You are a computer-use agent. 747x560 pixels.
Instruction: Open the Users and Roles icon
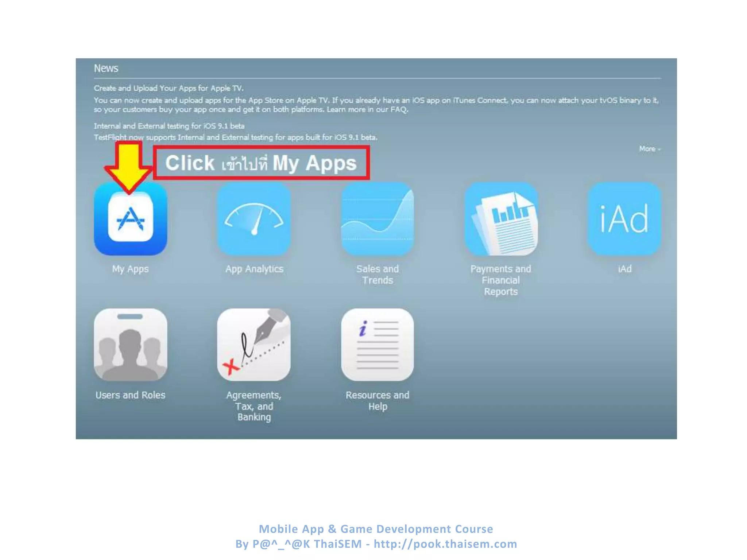pyautogui.click(x=131, y=345)
